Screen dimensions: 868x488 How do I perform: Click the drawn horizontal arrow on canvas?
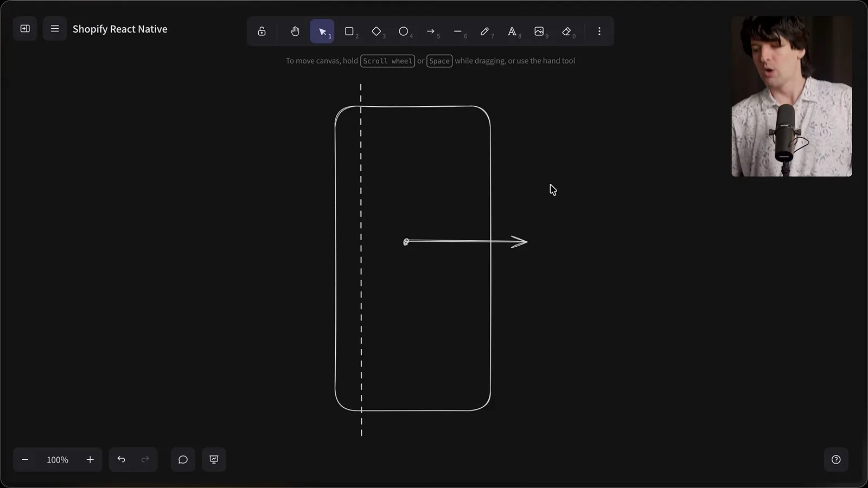pyautogui.click(x=465, y=241)
